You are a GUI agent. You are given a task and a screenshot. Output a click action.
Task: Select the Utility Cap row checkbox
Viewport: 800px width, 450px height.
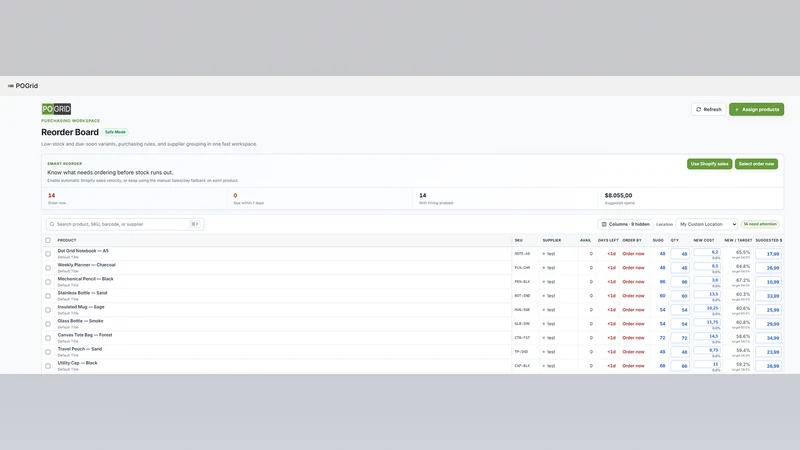48,366
